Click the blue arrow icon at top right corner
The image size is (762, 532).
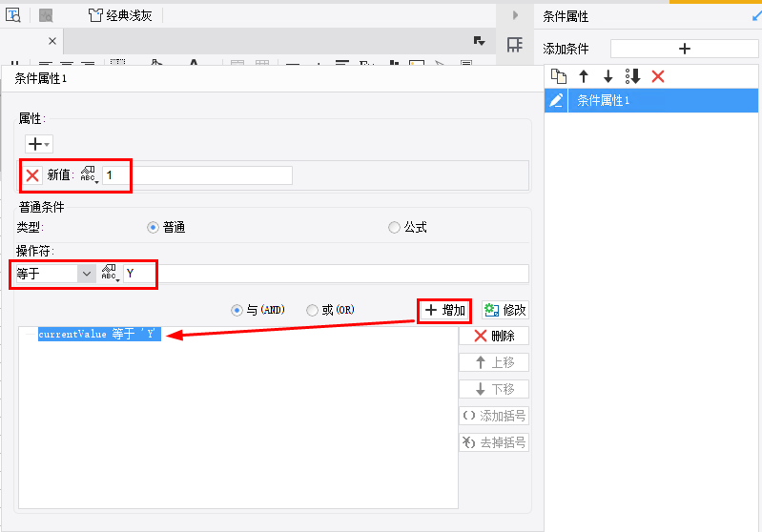[x=756, y=16]
